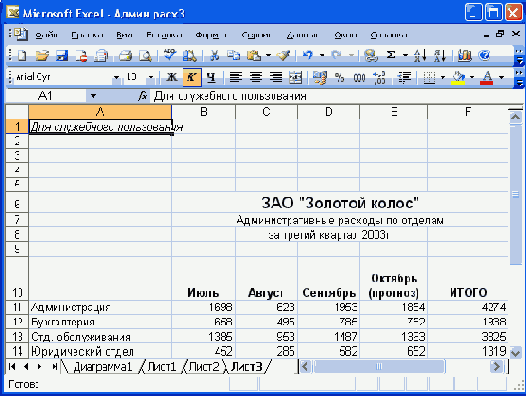Select the column D header
This screenshot has width=526, height=396.
pyautogui.click(x=328, y=112)
